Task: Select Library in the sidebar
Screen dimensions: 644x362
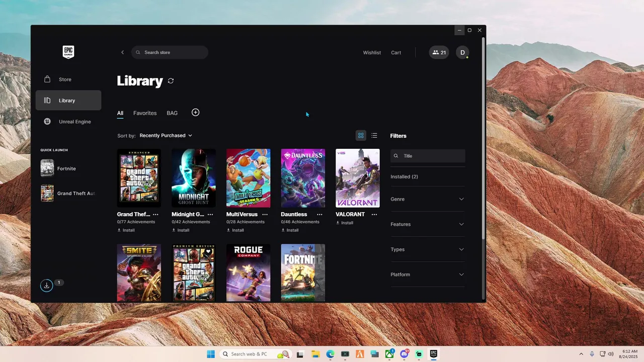Action: tap(68, 101)
